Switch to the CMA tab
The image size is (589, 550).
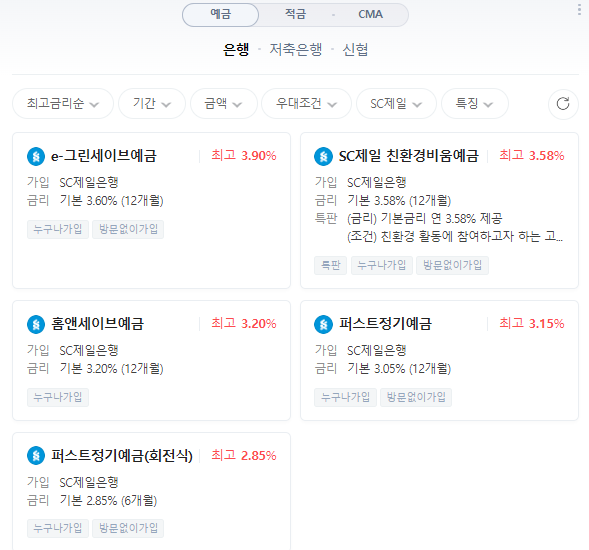(370, 15)
